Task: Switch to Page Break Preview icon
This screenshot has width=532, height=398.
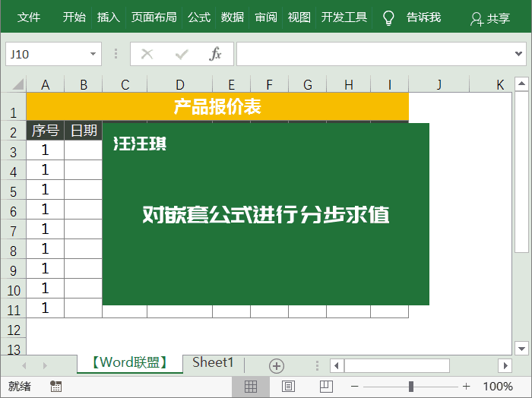Action: tap(326, 386)
